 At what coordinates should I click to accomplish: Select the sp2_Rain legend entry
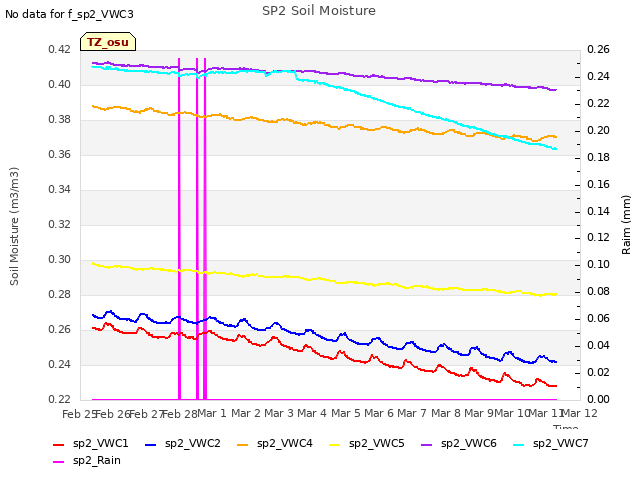point(87,461)
